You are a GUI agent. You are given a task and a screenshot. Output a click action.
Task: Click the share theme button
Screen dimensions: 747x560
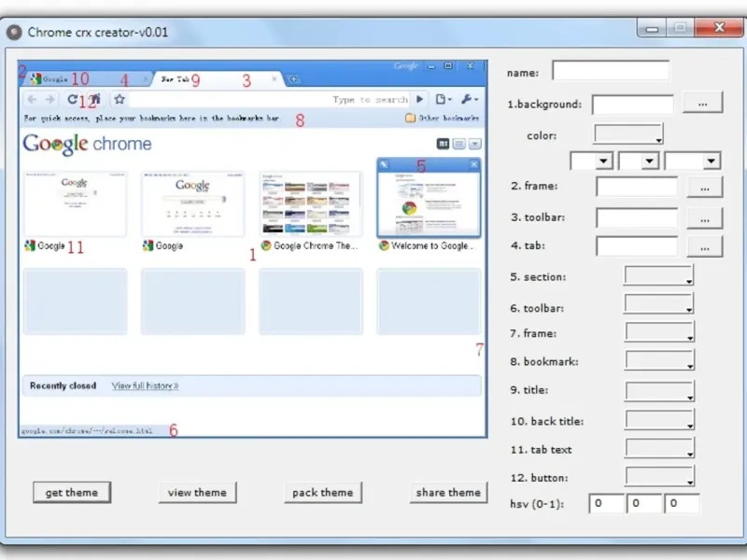click(x=448, y=493)
